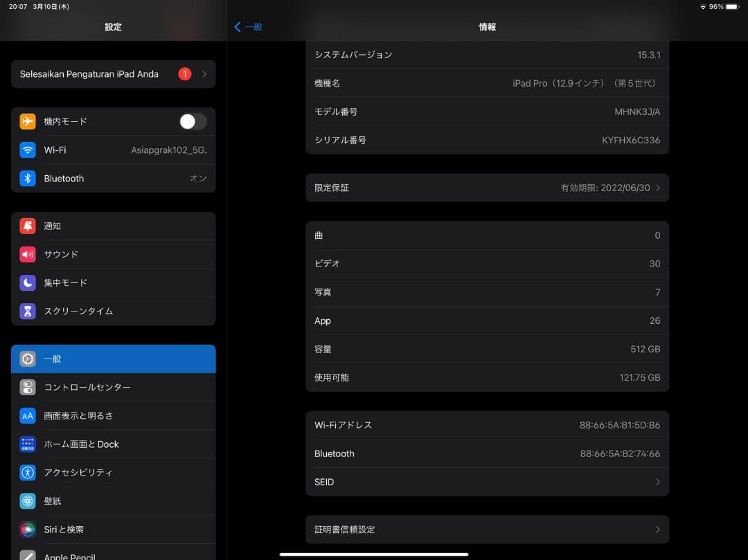Toggle Bluetooth by tapping its row
This screenshot has height=560, width=748.
[x=113, y=178]
